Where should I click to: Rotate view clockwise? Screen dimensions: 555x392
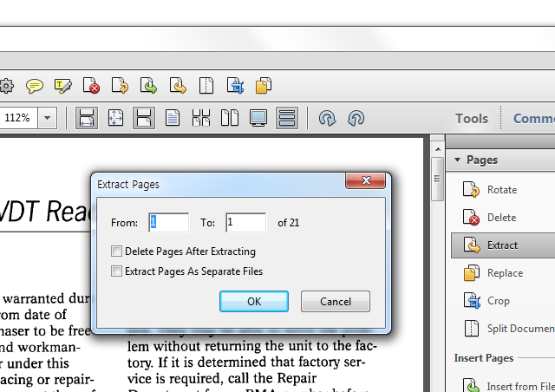point(328,118)
